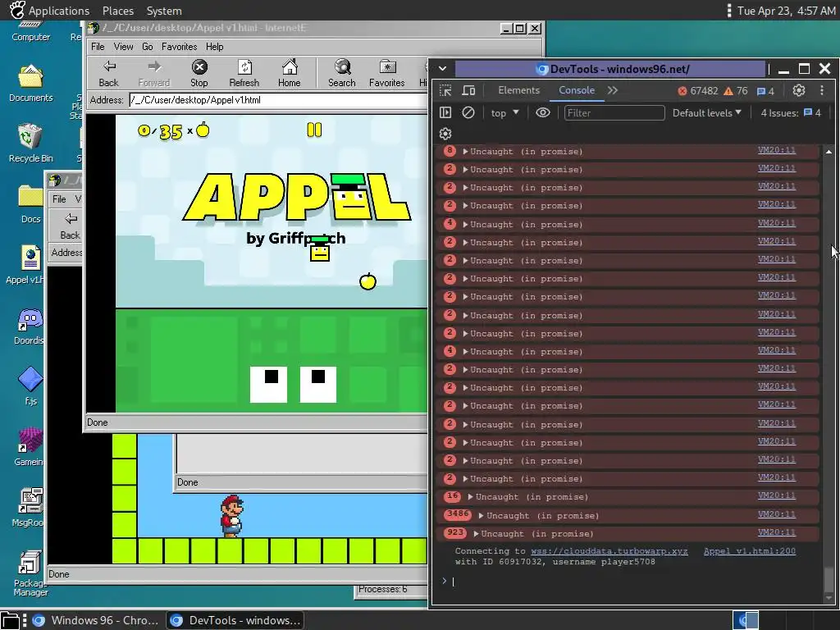Collapse DevTools window chevron in title bar
The height and width of the screenshot is (630, 840).
click(442, 69)
